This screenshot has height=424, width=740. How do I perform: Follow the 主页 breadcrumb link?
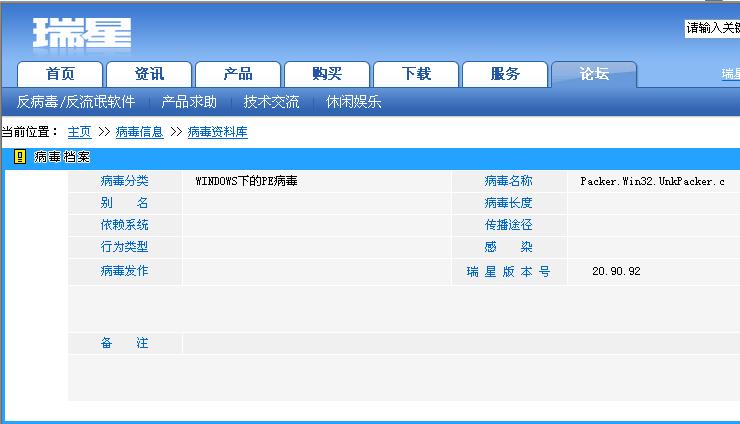[79, 132]
